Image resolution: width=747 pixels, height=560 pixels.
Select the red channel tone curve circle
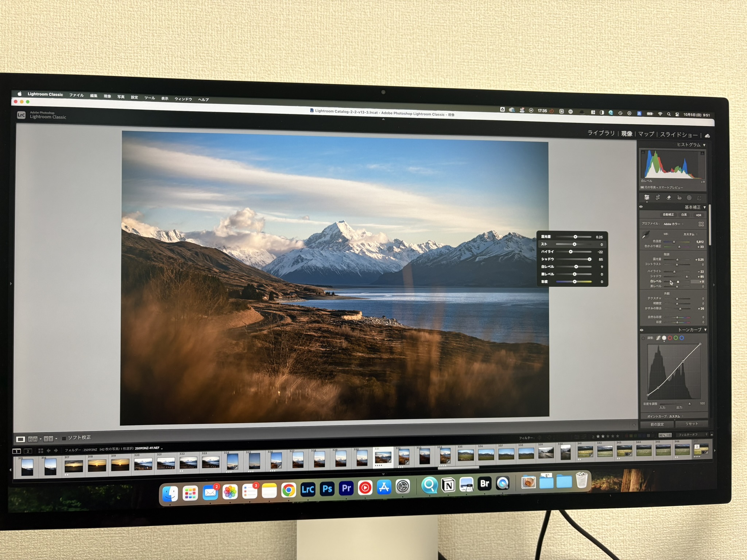pos(670,338)
